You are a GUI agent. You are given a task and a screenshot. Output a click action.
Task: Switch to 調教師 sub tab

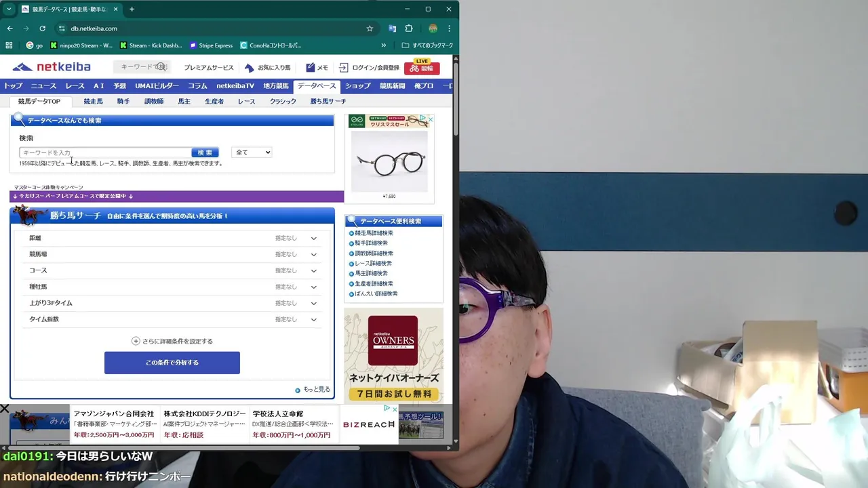pos(154,101)
